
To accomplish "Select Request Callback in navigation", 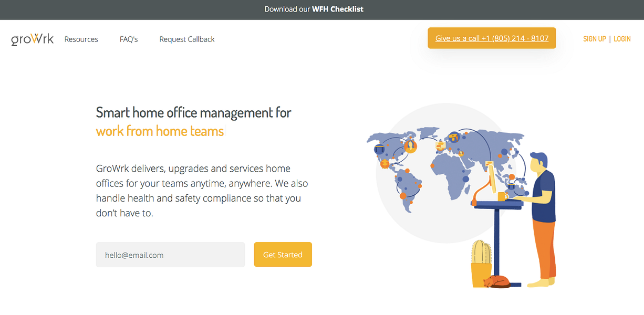I will [187, 39].
